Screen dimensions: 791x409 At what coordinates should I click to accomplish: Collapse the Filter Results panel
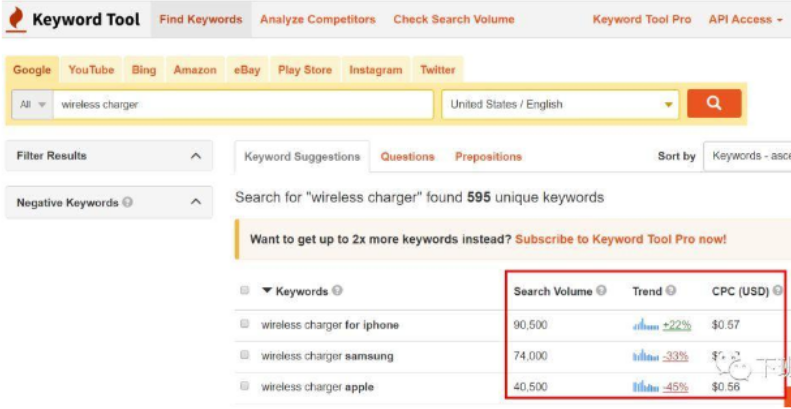coord(195,156)
